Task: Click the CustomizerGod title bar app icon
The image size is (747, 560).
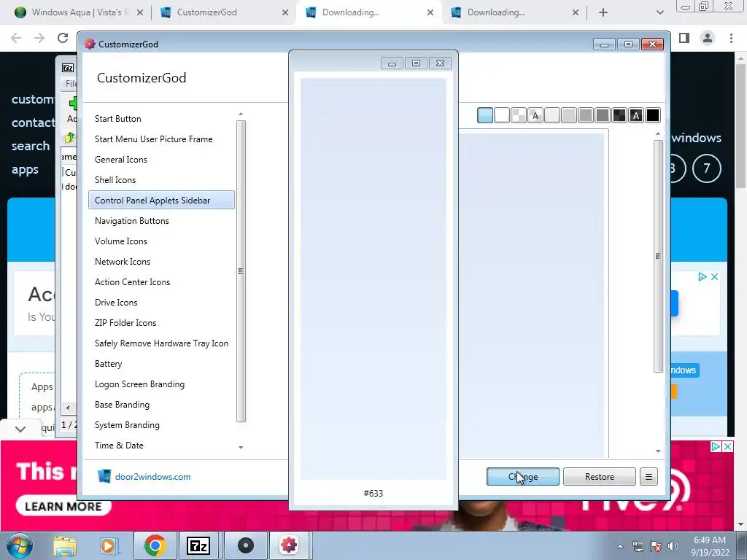Action: click(90, 44)
